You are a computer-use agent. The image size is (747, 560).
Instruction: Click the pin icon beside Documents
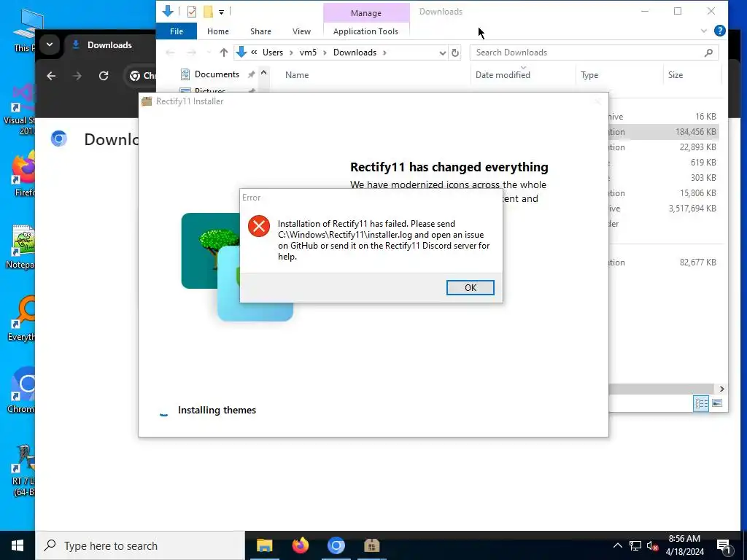pos(251,74)
